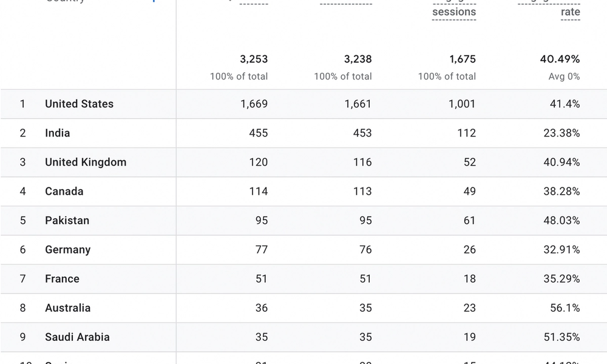
Task: Select Pakistan's 48.03% rate cell
Action: click(561, 220)
